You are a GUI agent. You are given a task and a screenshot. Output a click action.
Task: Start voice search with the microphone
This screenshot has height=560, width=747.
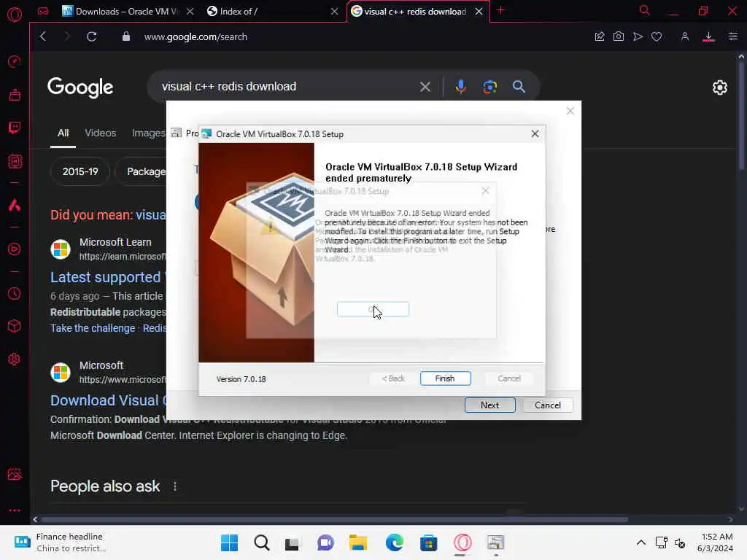pos(460,87)
